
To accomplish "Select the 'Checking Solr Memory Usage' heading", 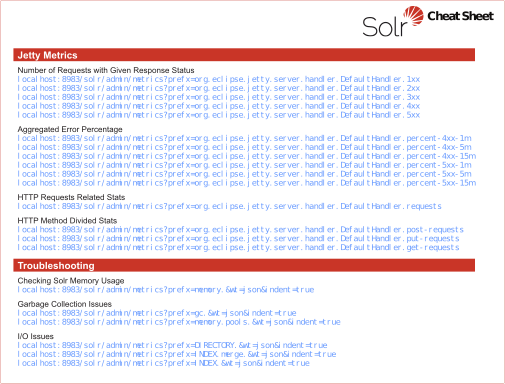I will pyautogui.click(x=71, y=281).
